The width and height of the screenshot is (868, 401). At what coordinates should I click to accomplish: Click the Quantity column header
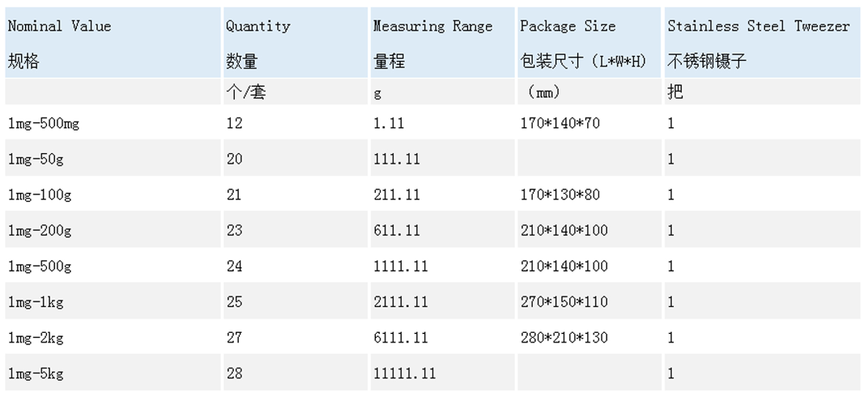[x=296, y=43]
